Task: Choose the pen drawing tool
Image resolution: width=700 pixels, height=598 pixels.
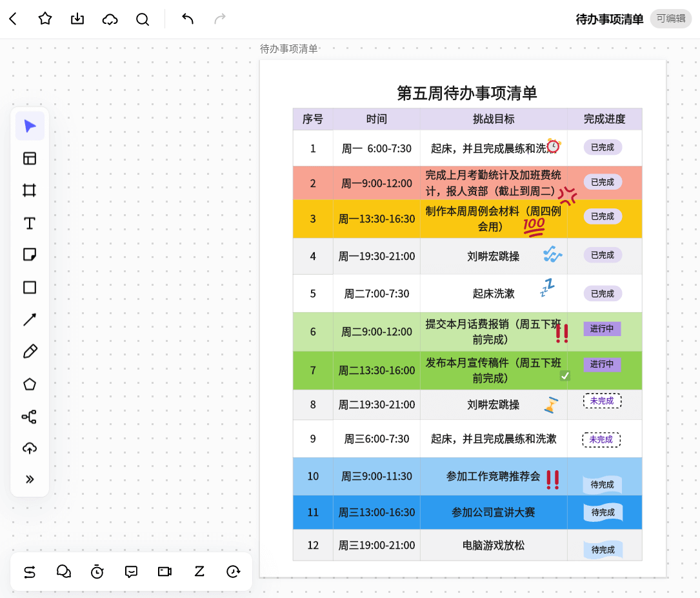Action: [30, 352]
